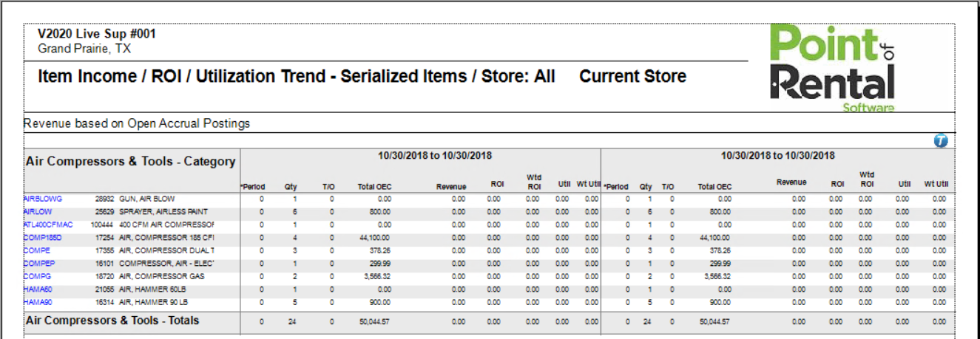The width and height of the screenshot is (980, 339).
Task: Open the AIRLOW item link
Action: [x=38, y=211]
